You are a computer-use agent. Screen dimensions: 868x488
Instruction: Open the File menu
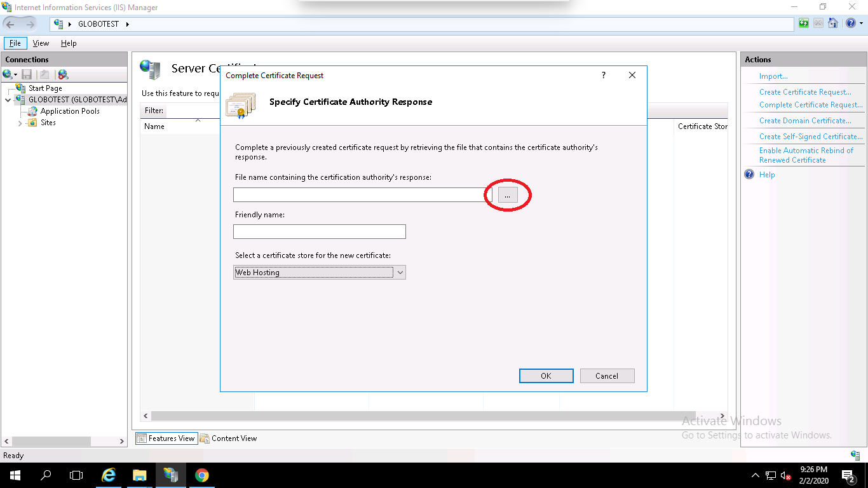tap(15, 43)
